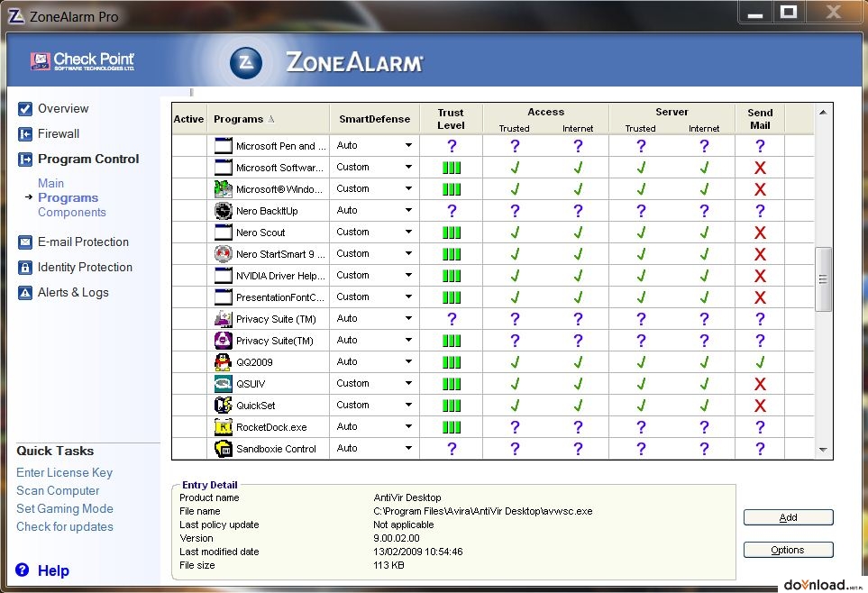
Task: Click the Check Point logo
Action: [83, 61]
